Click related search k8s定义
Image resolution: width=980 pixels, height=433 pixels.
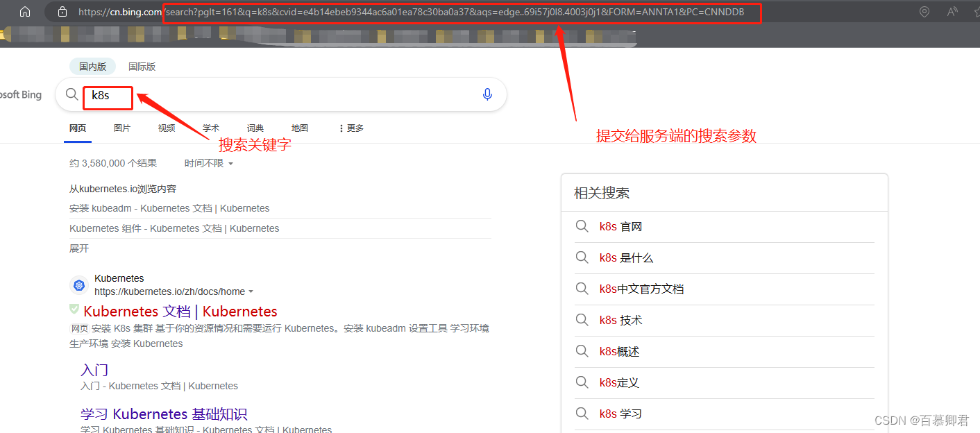pyautogui.click(x=620, y=383)
